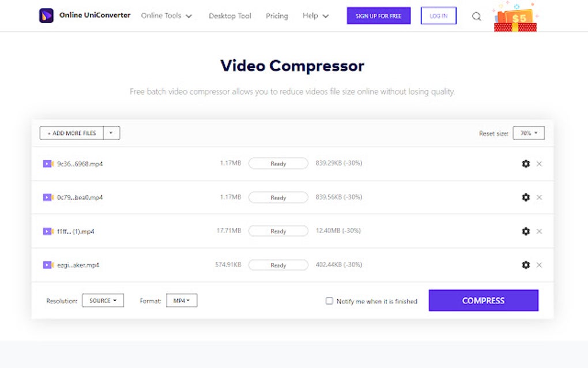Viewport: 588px width, 368px height.
Task: Click the video thumbnail icon of 9c36..6968.mp4
Action: point(48,164)
